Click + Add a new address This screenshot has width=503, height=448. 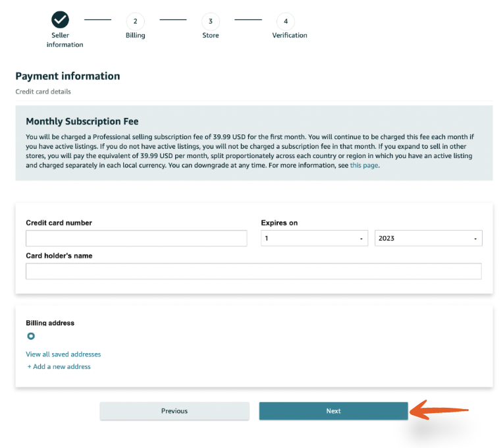click(x=59, y=366)
